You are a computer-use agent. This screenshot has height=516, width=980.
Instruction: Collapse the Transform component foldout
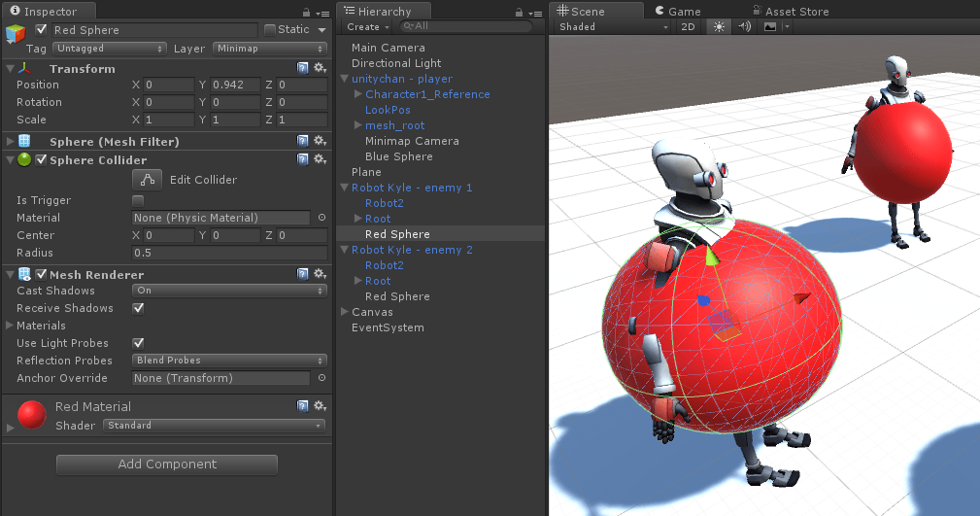point(10,68)
